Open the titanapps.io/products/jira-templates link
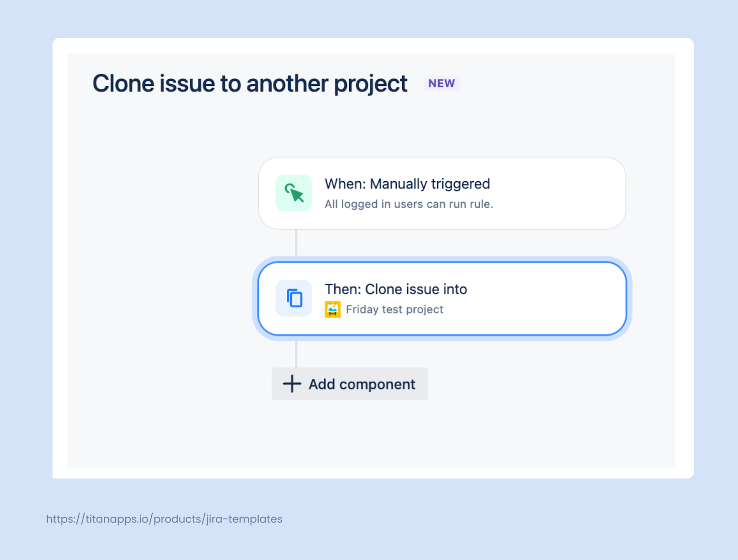This screenshot has width=738, height=560. tap(163, 519)
